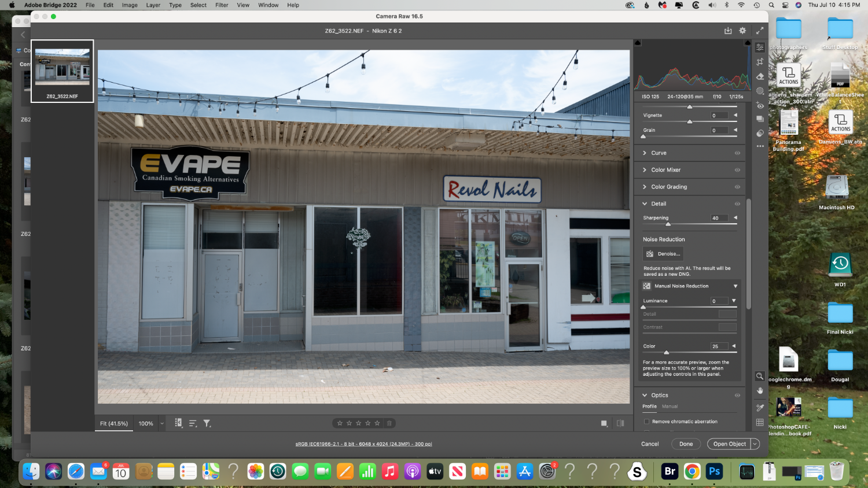Toggle highlight clipping warning on histogram

(x=747, y=43)
